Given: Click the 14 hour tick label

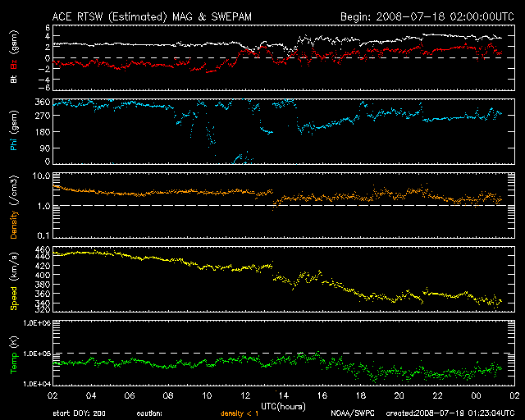Looking at the screenshot, I should pos(284,396).
